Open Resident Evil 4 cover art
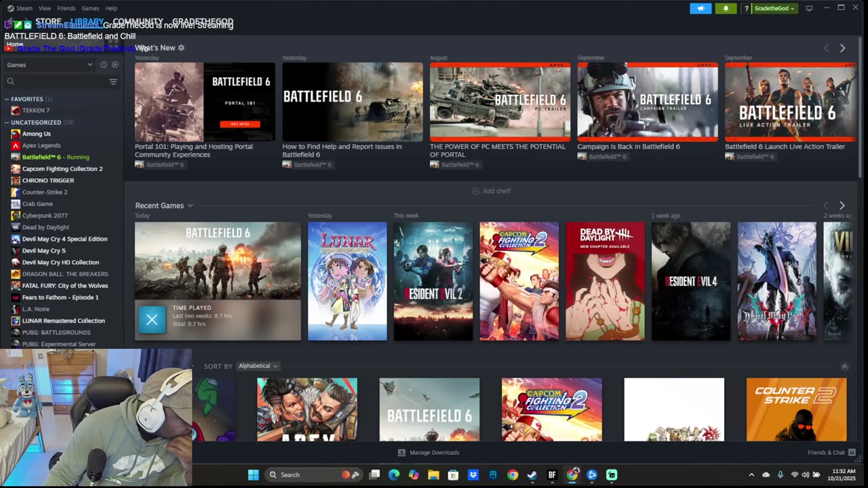 [x=691, y=281]
